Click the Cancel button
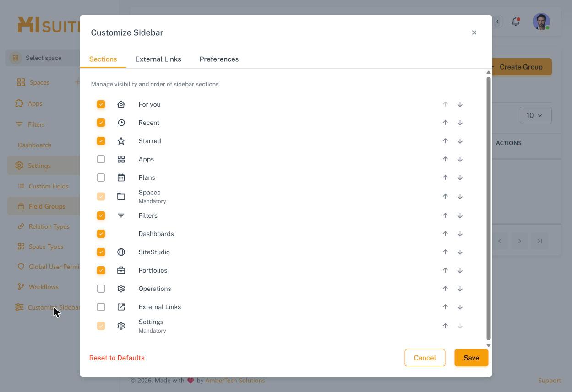The image size is (572, 392). coord(425,358)
